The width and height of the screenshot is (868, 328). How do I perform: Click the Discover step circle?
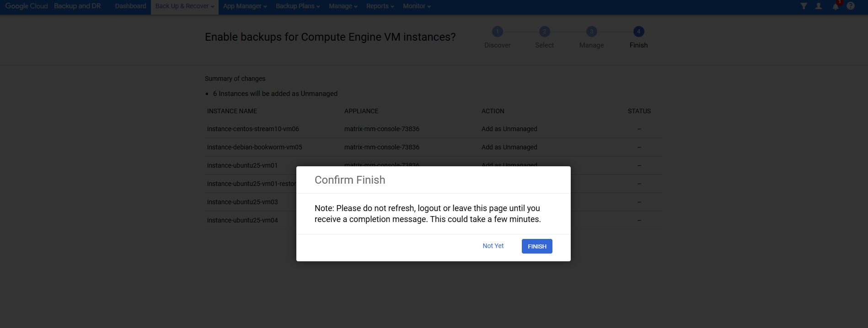pyautogui.click(x=497, y=32)
